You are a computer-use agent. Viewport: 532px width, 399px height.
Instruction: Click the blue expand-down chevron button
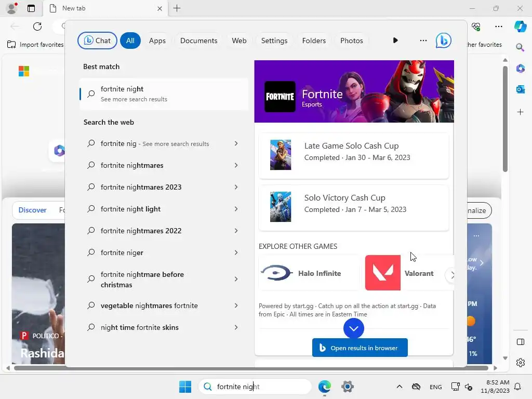[353, 328]
